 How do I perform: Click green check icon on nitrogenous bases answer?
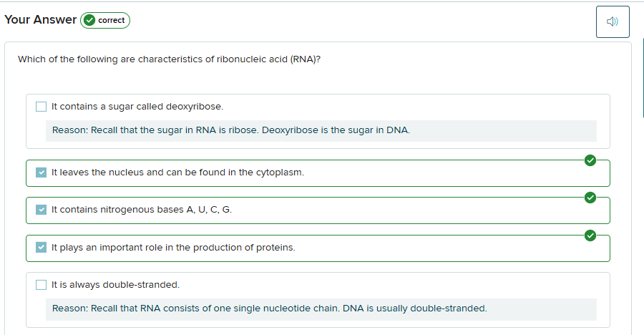(x=590, y=198)
